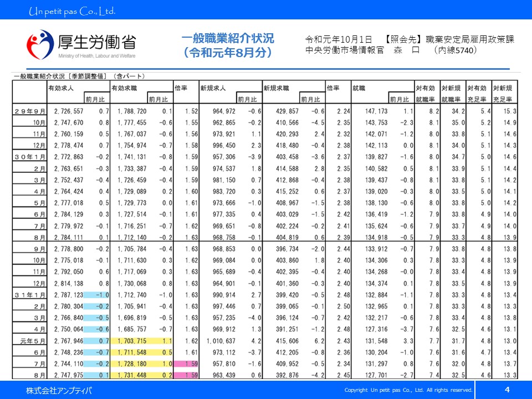
Task: Select the figure "2,777,018"
Action: point(69,203)
